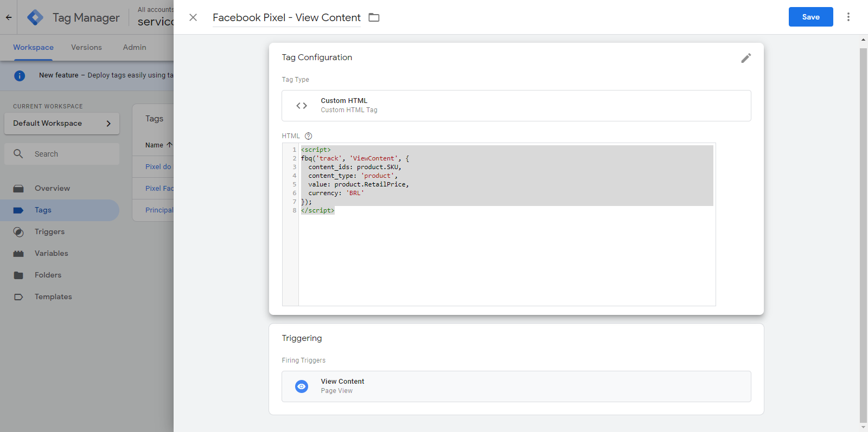
Task: Click the Triggers sidebar icon
Action: click(x=18, y=232)
